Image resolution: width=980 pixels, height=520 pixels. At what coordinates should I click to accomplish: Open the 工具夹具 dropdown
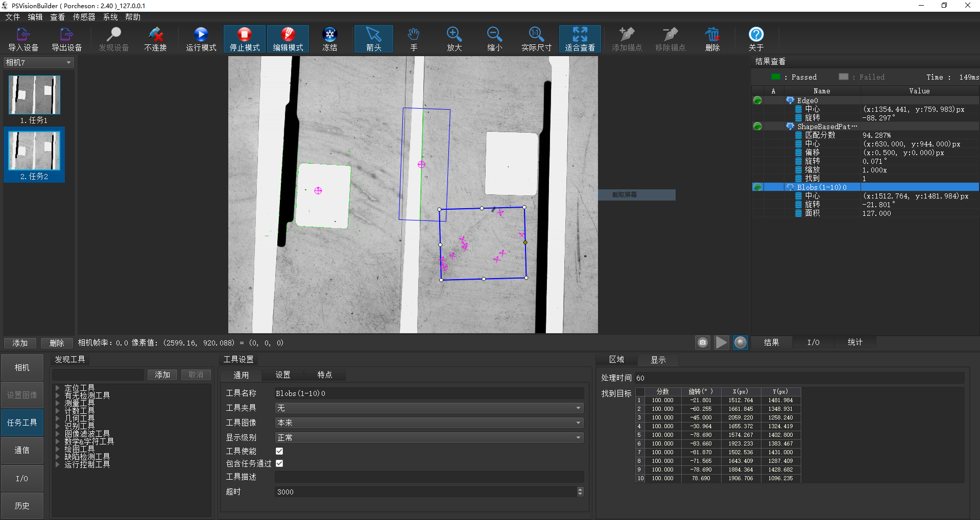click(x=428, y=408)
